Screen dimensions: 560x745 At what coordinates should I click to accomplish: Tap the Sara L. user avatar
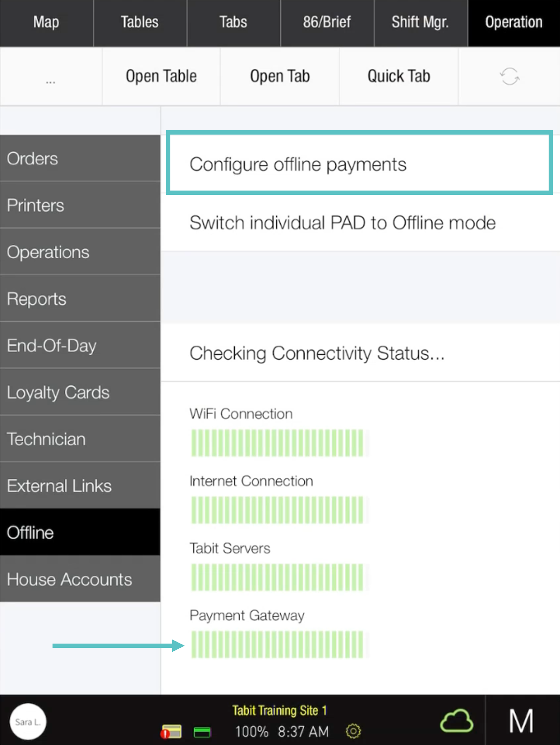(x=28, y=722)
